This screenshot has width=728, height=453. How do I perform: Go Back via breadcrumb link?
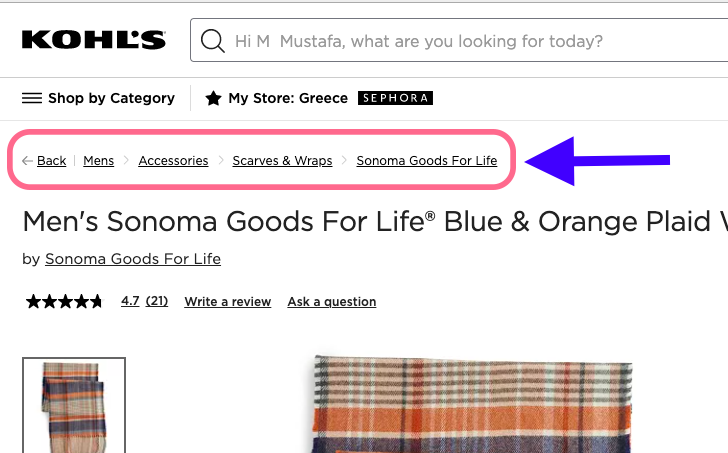pos(51,161)
